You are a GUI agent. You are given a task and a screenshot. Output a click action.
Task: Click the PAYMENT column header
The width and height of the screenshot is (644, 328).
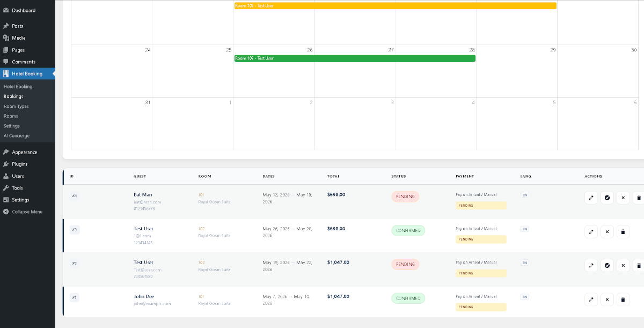tap(465, 176)
